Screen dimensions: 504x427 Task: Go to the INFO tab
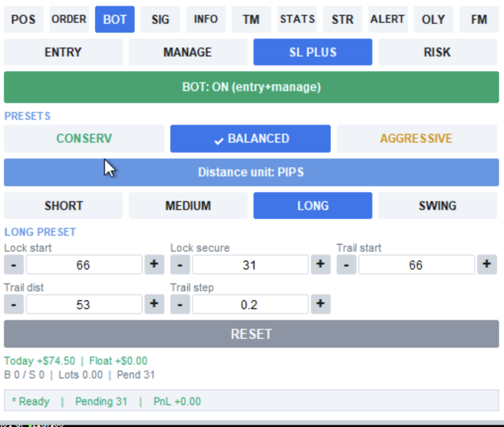coord(206,19)
